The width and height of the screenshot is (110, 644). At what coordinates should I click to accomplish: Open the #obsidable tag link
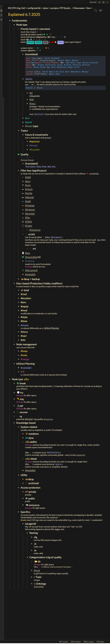click(x=39, y=587)
